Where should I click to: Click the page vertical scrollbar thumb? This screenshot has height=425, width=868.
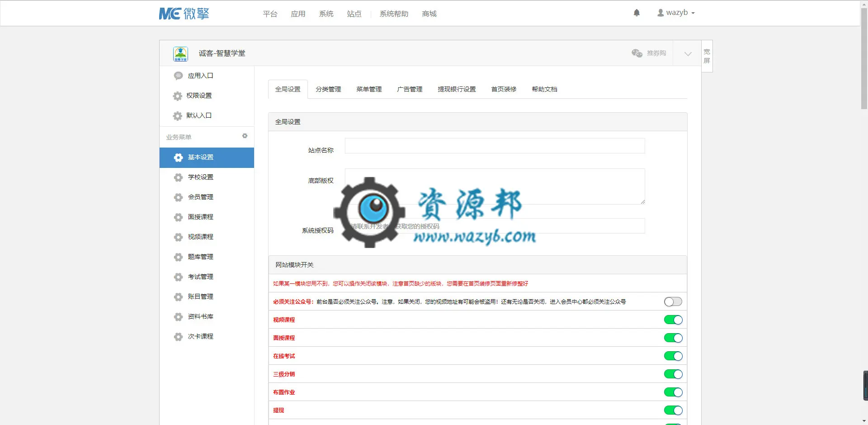coord(864,58)
